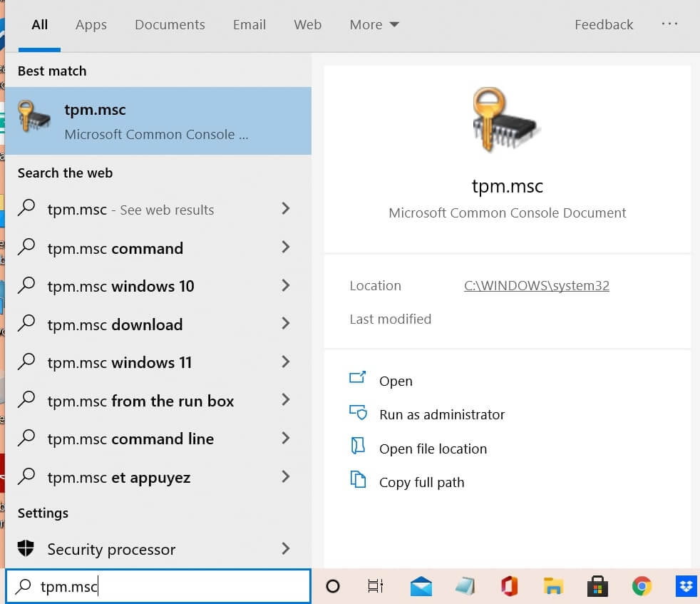This screenshot has width=700, height=604.
Task: Expand the More filter dropdown
Action: pos(374,25)
